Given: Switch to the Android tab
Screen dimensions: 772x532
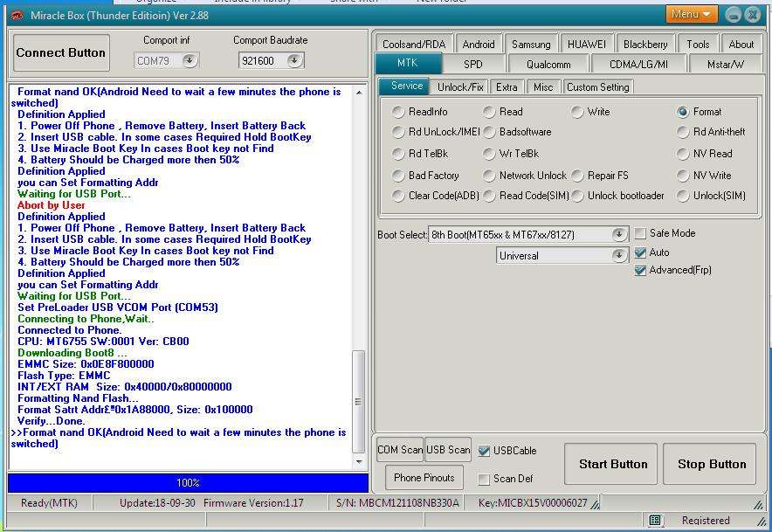Looking at the screenshot, I should (479, 44).
